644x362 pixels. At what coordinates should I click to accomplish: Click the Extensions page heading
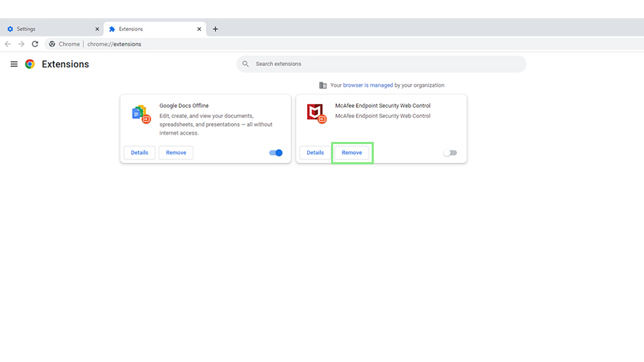pos(65,64)
